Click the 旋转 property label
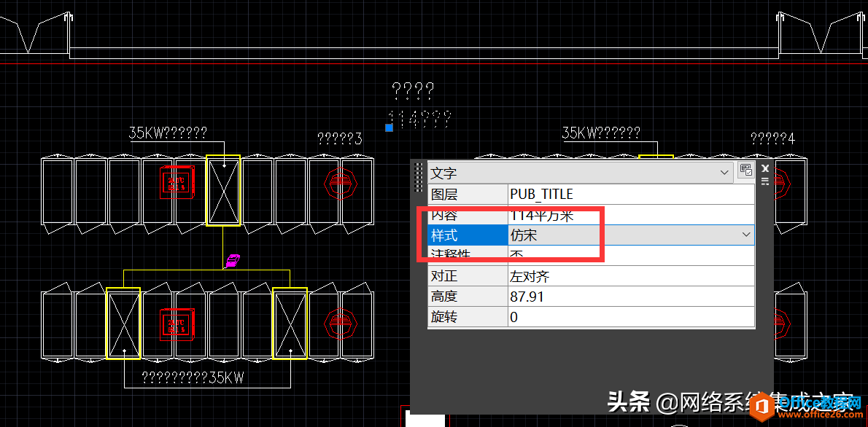 468,317
